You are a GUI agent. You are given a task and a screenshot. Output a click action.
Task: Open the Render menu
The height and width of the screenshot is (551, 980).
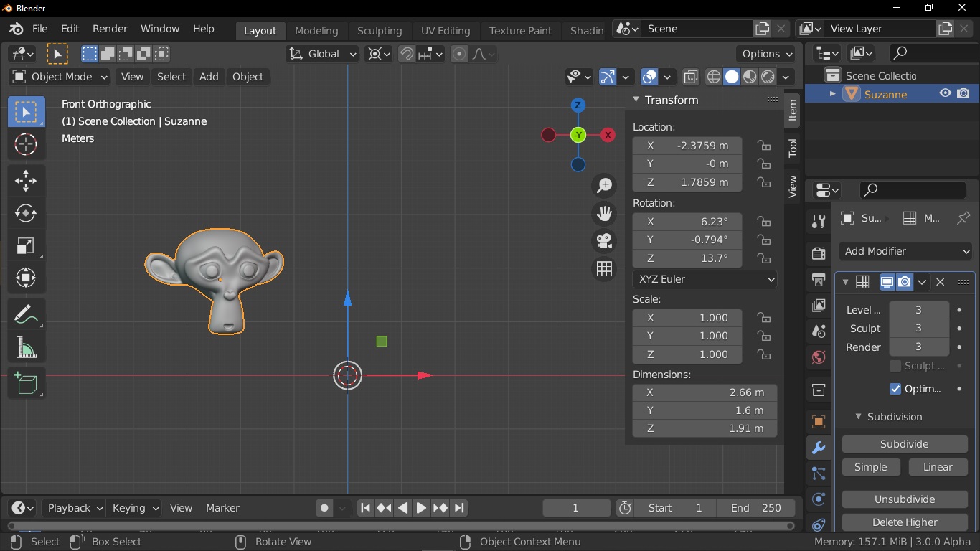[110, 29]
